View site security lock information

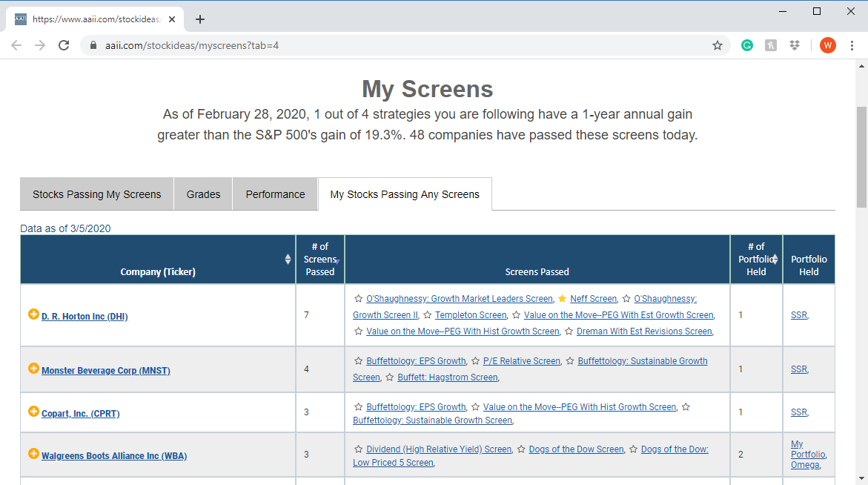click(x=93, y=45)
